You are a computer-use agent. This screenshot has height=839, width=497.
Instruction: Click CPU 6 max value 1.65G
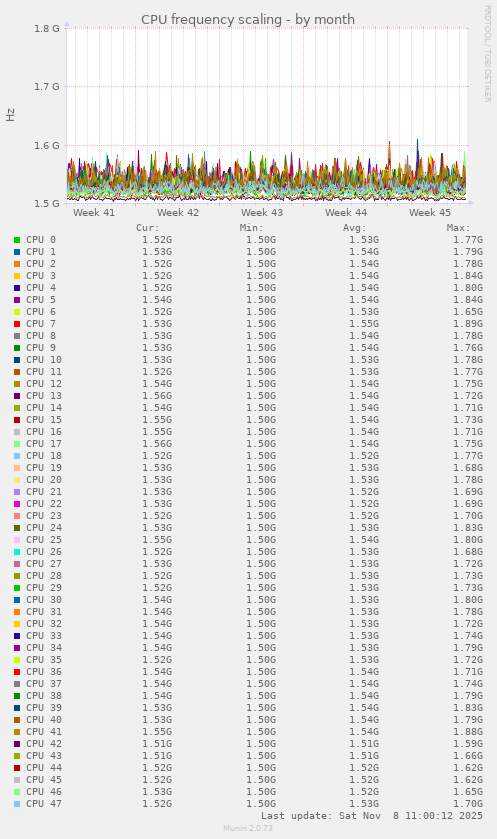[468, 311]
